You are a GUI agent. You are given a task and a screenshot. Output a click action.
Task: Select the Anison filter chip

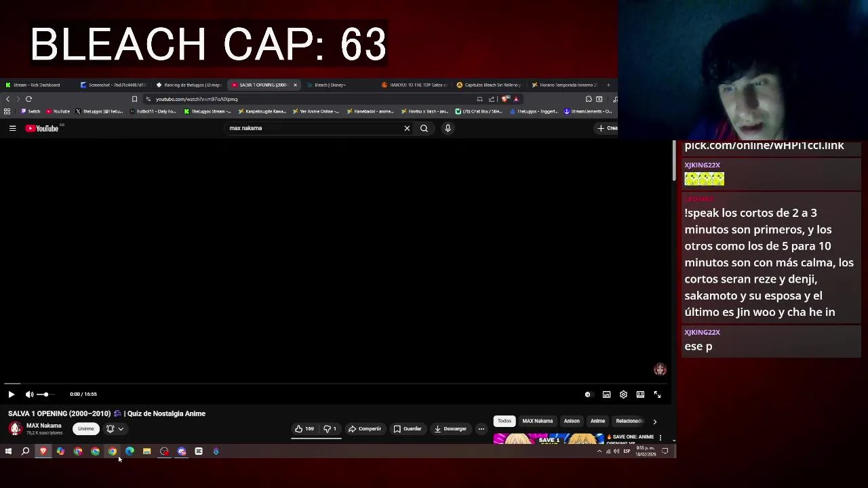pos(572,421)
